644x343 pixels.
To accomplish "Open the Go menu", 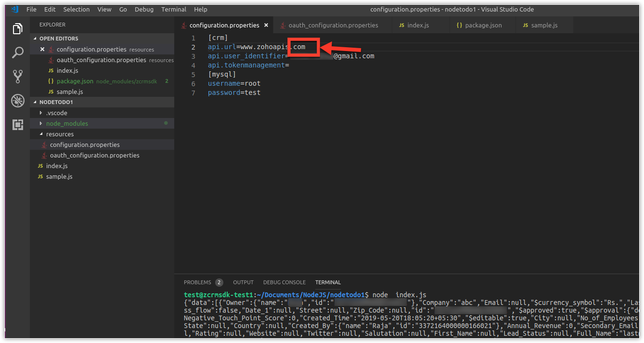I will pyautogui.click(x=123, y=9).
